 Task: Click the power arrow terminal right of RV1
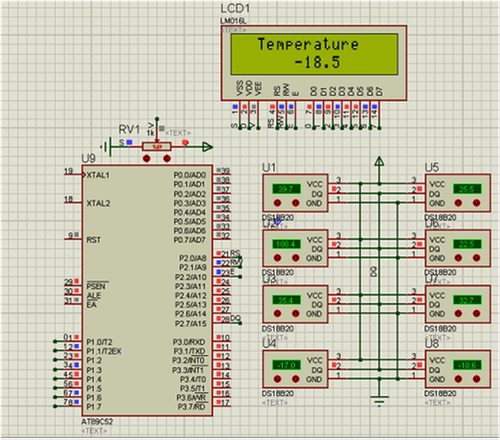pos(207,147)
